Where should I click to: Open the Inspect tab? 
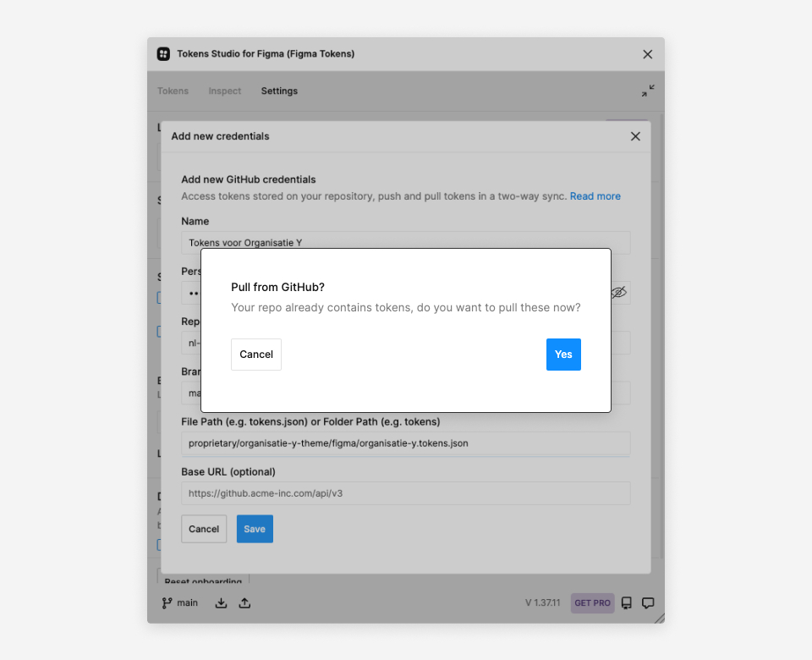225,91
